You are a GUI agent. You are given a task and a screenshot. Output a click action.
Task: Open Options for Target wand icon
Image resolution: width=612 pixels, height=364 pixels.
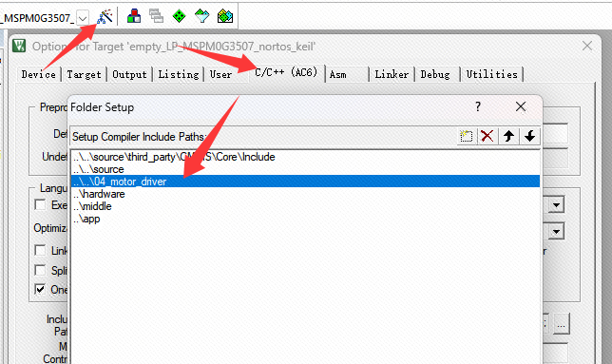(105, 17)
